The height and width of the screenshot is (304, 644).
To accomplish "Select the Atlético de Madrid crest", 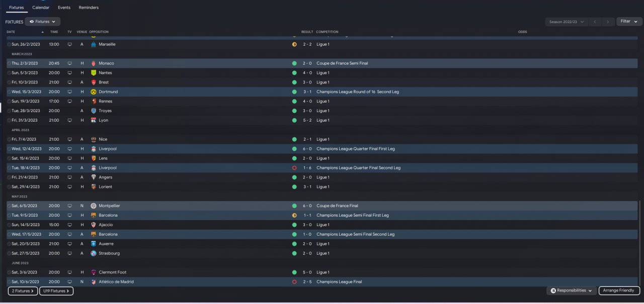I will pyautogui.click(x=93, y=282).
